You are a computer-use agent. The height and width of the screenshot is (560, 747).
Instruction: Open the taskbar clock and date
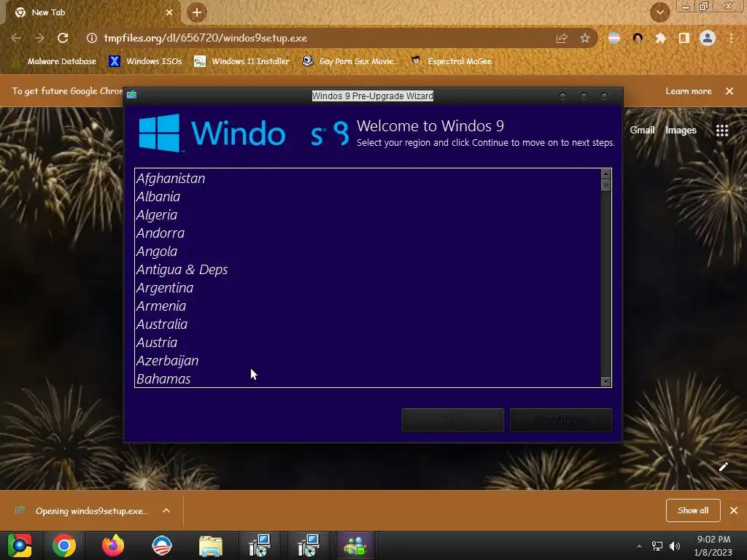pyautogui.click(x=713, y=545)
